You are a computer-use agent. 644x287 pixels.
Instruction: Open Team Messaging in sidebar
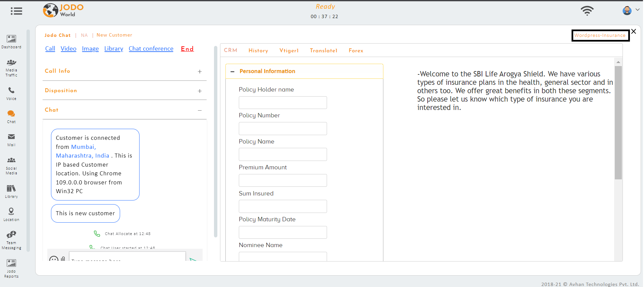tap(11, 240)
